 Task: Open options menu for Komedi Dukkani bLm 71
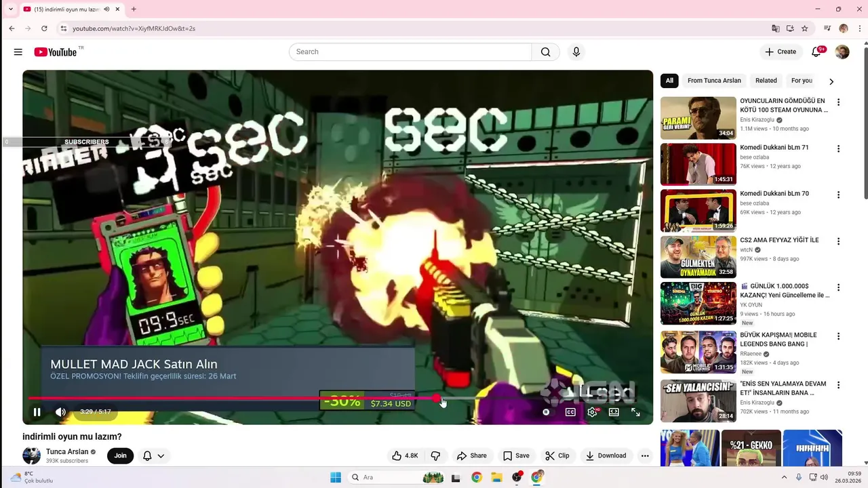(838, 148)
